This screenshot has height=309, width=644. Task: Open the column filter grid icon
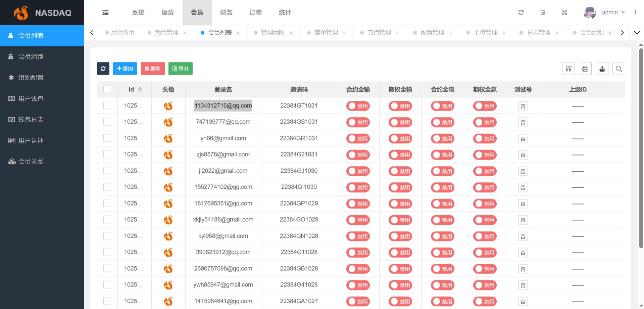(x=568, y=69)
